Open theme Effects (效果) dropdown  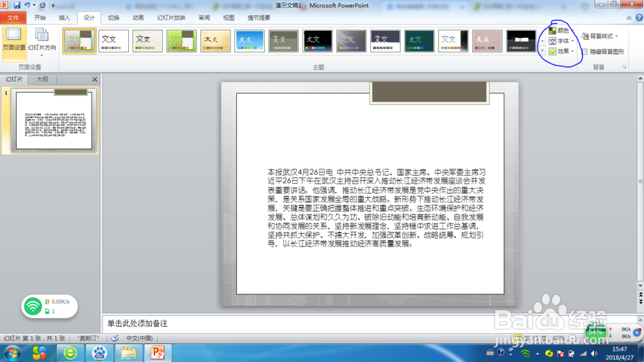(x=562, y=51)
